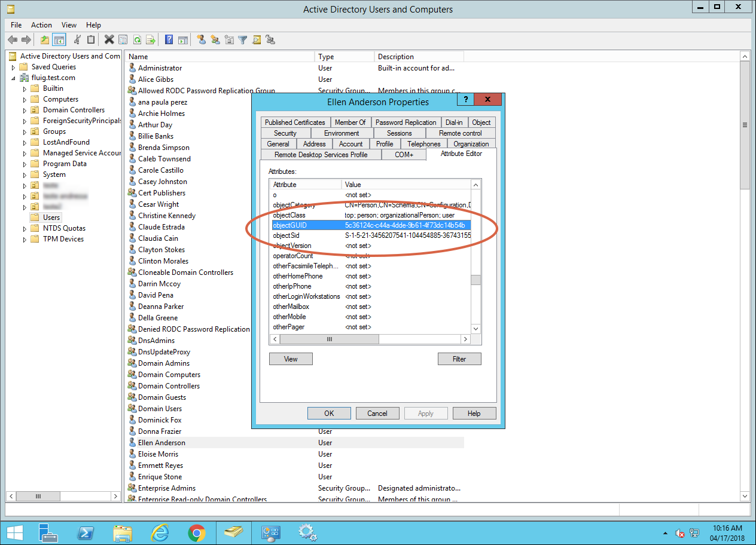Open the View menu

69,25
